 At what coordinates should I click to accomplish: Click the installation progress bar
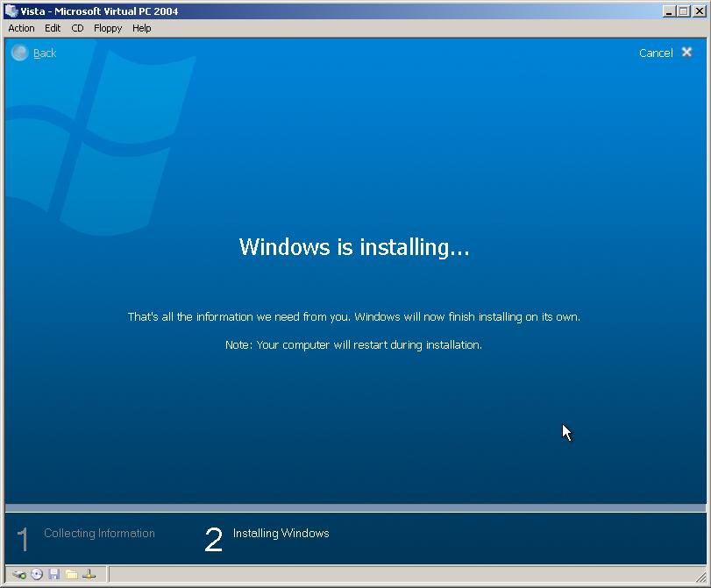[356, 507]
